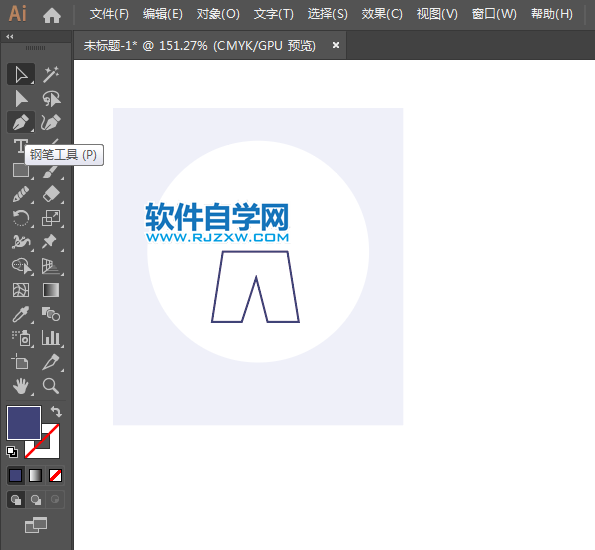The image size is (595, 550).
Task: Select the Gradient tool
Action: click(51, 290)
